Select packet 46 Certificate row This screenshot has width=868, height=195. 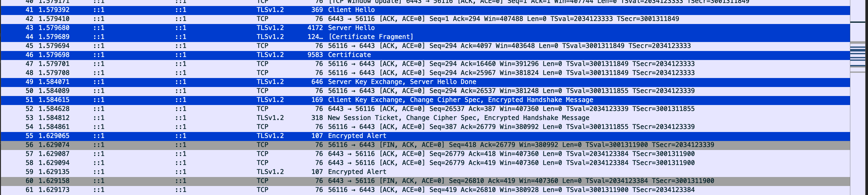pos(425,55)
